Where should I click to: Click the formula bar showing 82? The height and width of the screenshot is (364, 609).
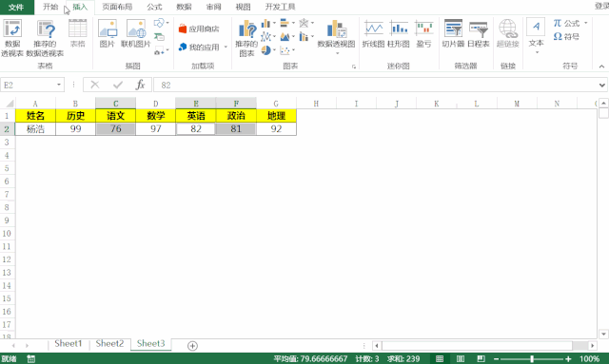coord(376,85)
